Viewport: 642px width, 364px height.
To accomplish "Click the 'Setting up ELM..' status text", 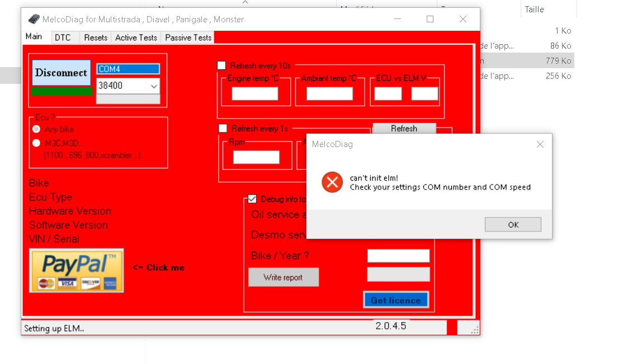I will coord(54,328).
